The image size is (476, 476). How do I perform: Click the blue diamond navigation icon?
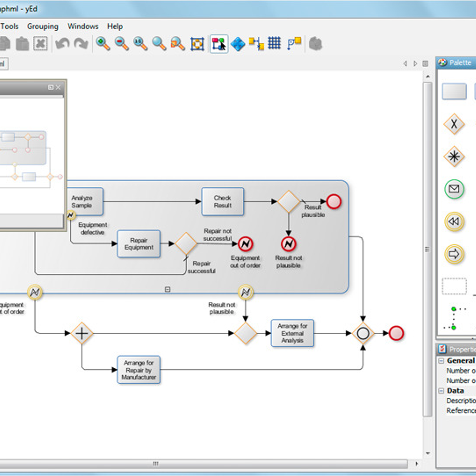[x=238, y=44]
